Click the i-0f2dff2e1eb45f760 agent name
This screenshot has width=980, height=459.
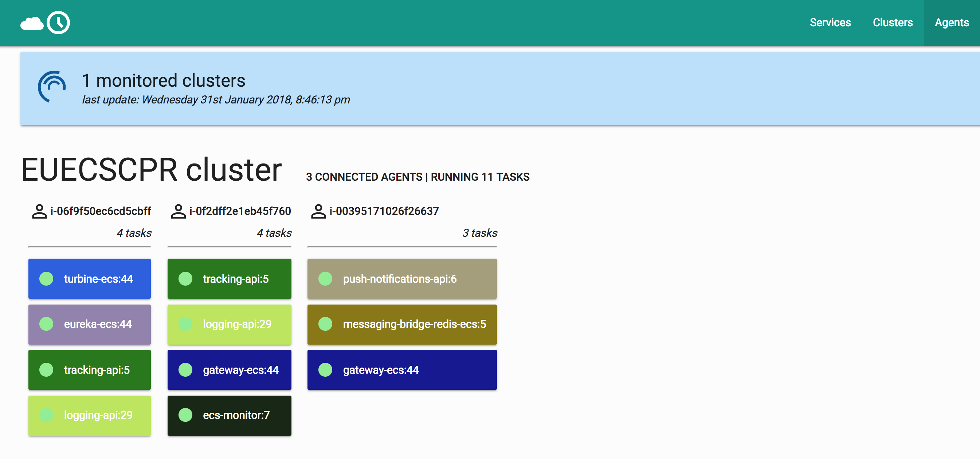click(x=240, y=211)
